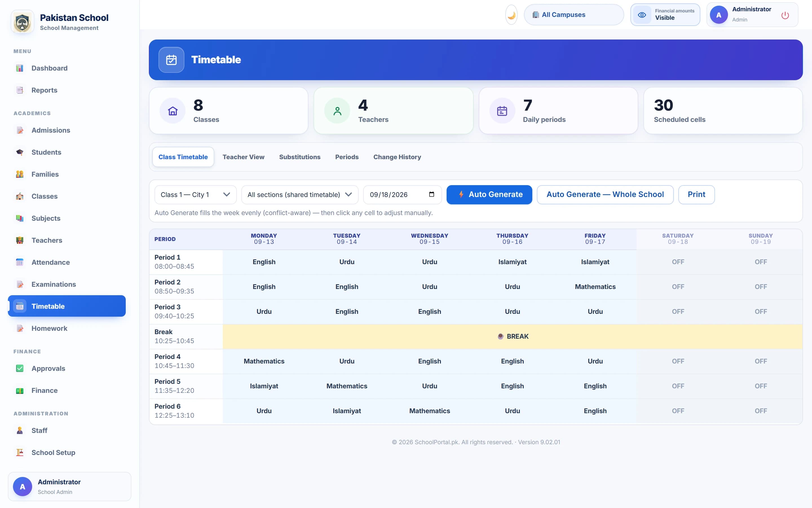Open the All sections shared timetable dropdown

(300, 195)
